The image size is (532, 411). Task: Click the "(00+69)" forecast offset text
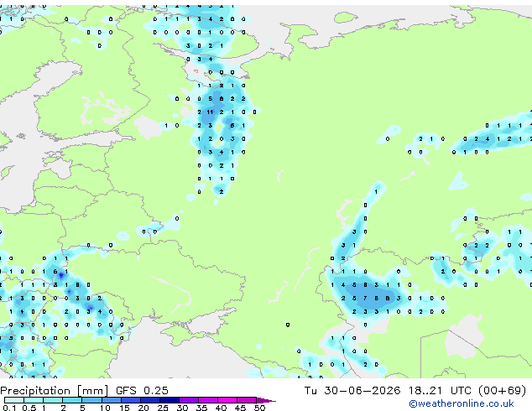click(502, 390)
